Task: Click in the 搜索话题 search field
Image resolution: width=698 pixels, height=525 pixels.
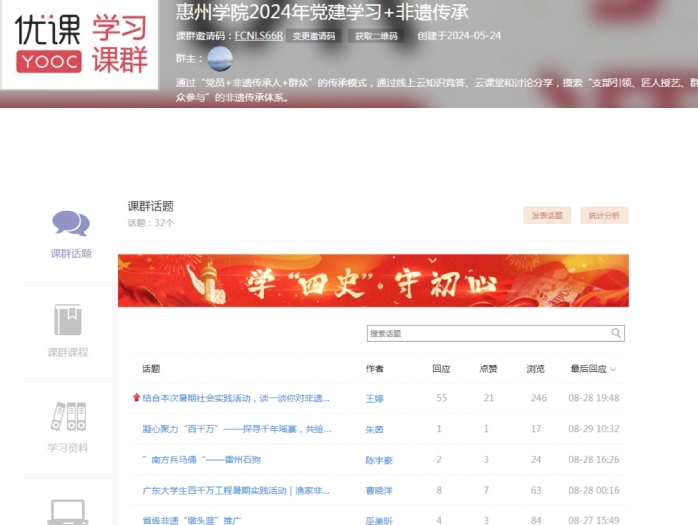Action: [487, 333]
